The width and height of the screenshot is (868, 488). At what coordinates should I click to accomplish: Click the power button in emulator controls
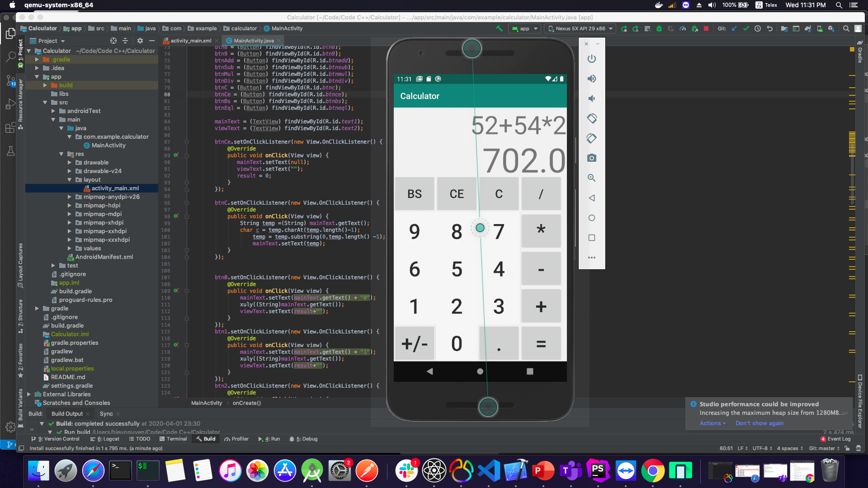[592, 59]
